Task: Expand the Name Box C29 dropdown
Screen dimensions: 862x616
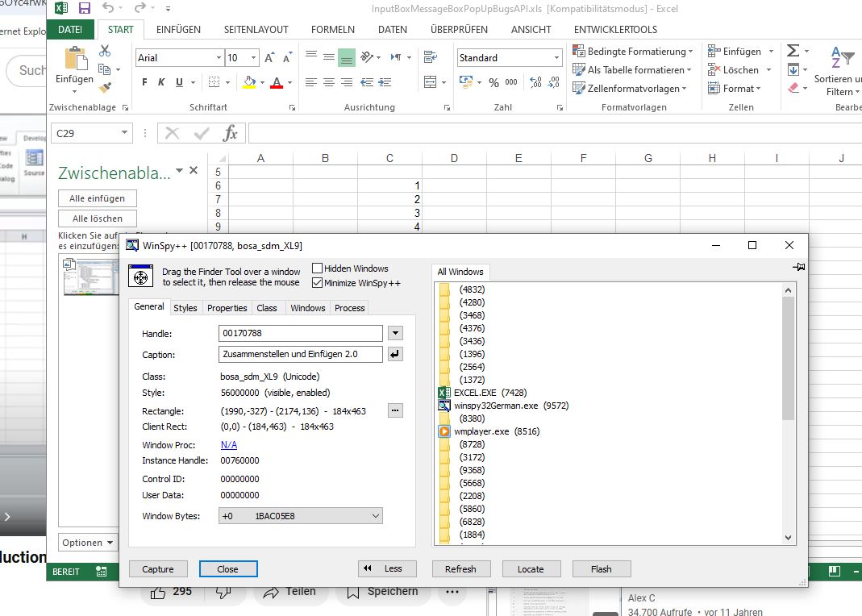Action: point(125,133)
